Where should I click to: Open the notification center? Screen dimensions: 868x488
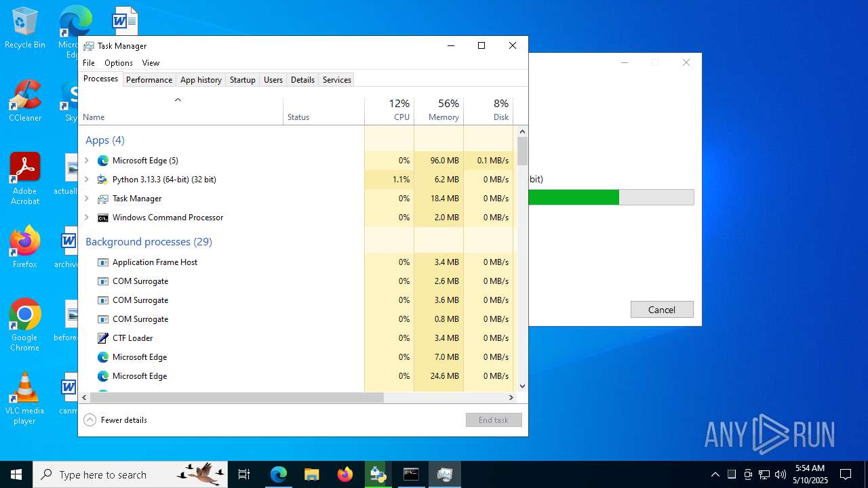pos(846,474)
